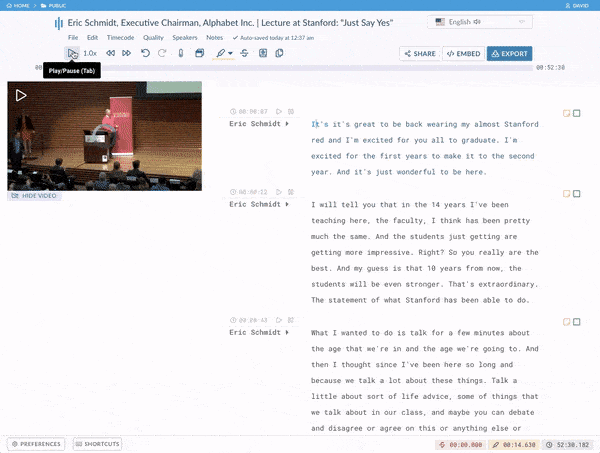Select the highlighter pen tool
The height and width of the screenshot is (453, 600).
coord(221,53)
